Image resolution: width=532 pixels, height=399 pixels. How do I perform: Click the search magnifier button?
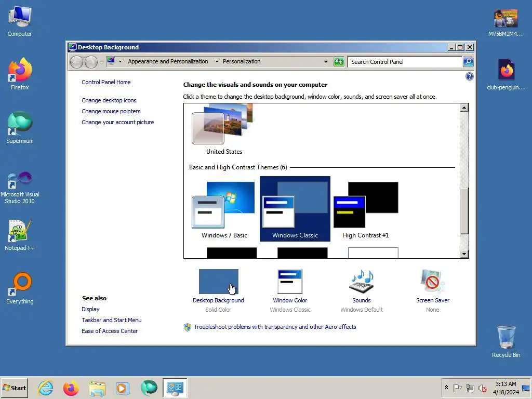(468, 62)
